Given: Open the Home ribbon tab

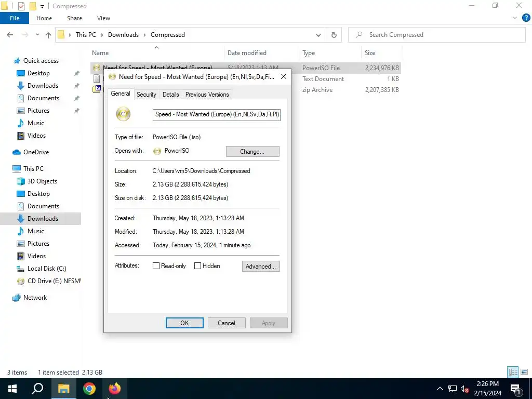Looking at the screenshot, I should tap(44, 18).
